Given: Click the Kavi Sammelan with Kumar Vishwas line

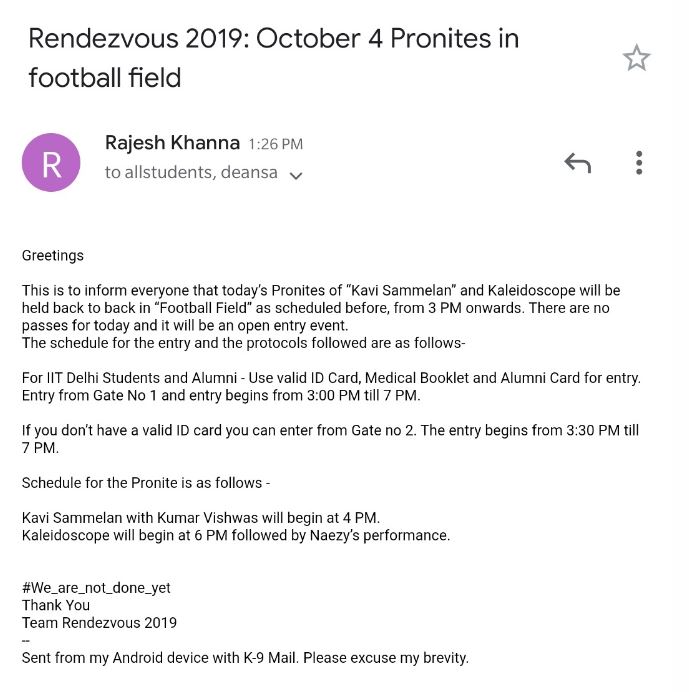Looking at the screenshot, I should point(201,517).
